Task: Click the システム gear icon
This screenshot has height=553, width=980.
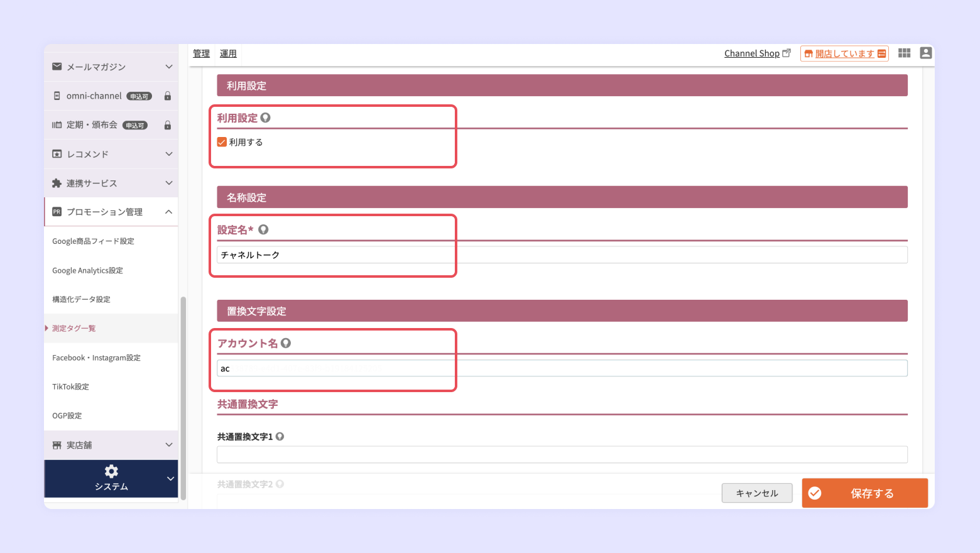Action: click(111, 471)
